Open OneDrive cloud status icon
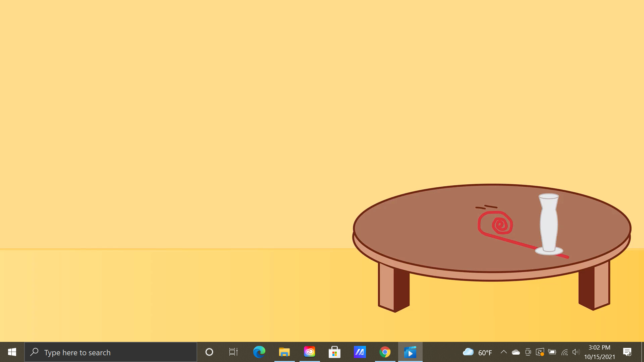Screen dimensions: 644x362 tap(516, 352)
